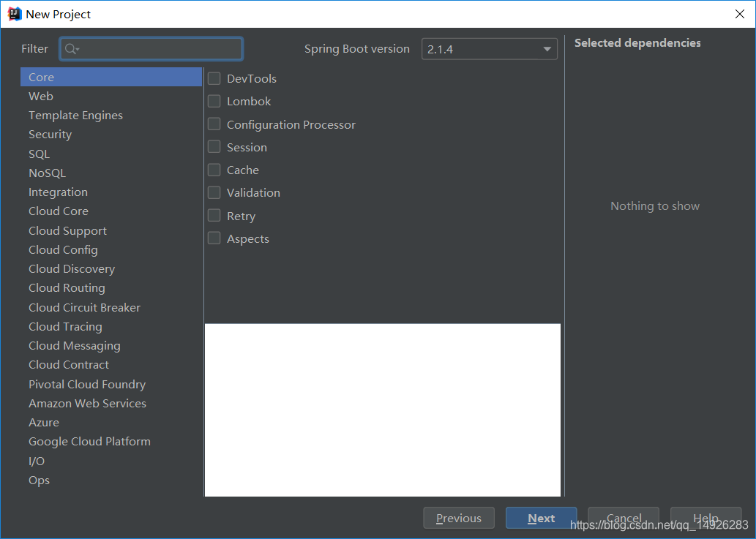Image resolution: width=756 pixels, height=539 pixels.
Task: Select Cloud Circuit Breaker category
Action: pyautogui.click(x=111, y=307)
